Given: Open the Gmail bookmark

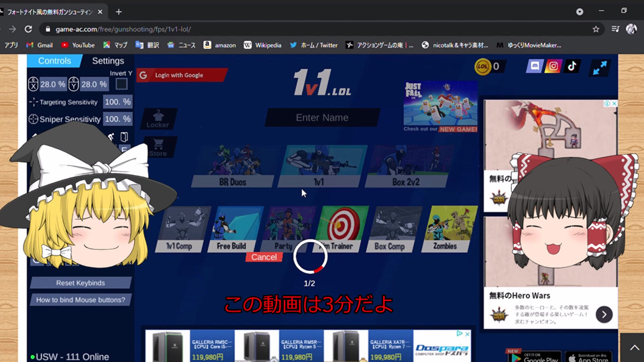Looking at the screenshot, I should [x=40, y=45].
